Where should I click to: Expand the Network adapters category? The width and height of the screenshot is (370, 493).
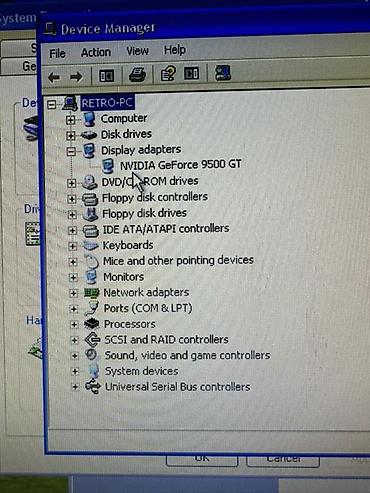[x=73, y=293]
